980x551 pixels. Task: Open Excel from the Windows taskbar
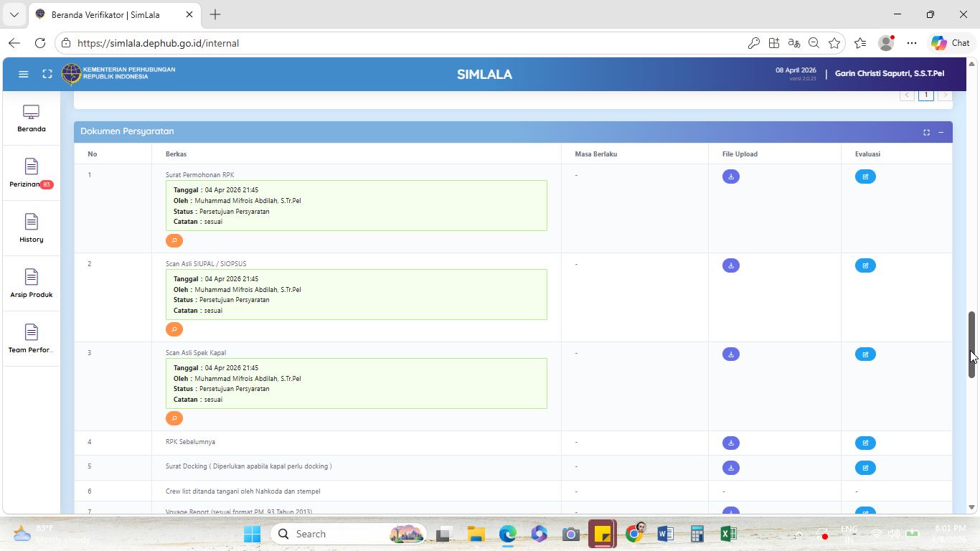tap(727, 534)
